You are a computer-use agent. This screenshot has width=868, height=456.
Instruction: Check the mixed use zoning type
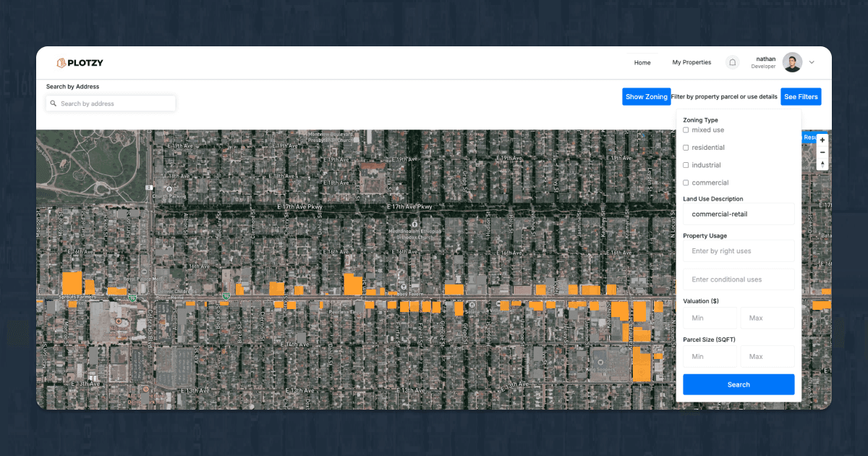click(686, 130)
